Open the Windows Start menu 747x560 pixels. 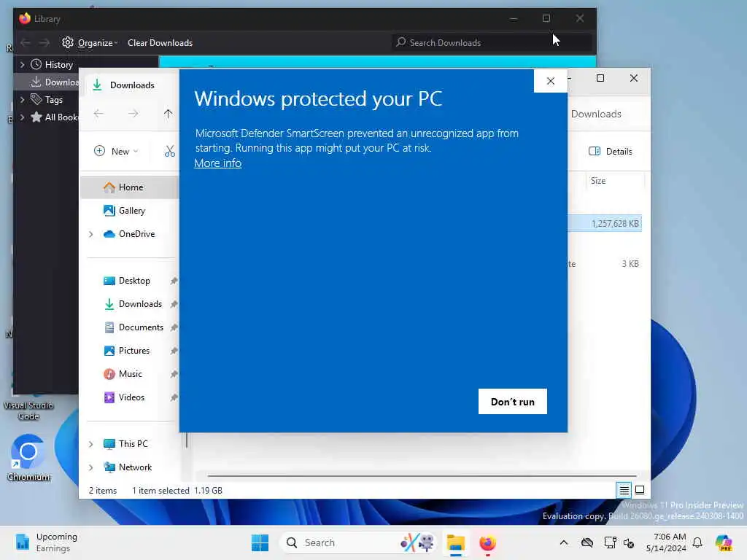click(260, 542)
